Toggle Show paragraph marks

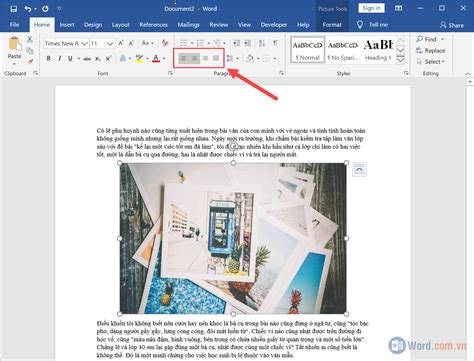(x=275, y=43)
